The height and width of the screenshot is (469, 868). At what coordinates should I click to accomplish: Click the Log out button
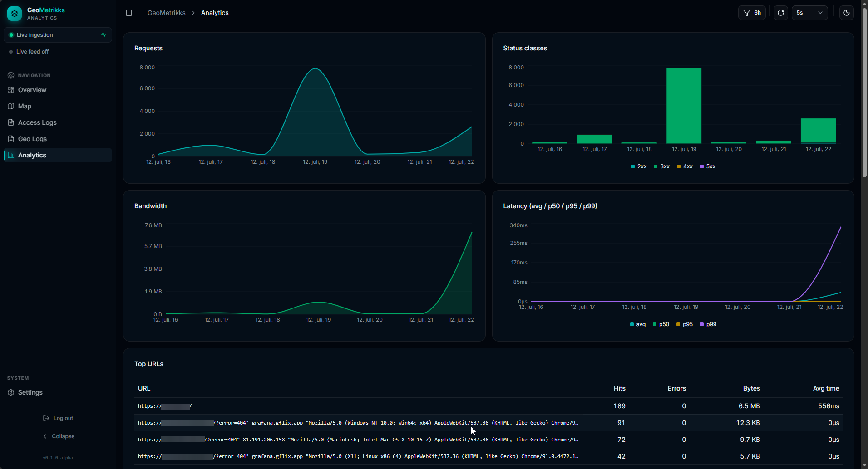click(58, 418)
